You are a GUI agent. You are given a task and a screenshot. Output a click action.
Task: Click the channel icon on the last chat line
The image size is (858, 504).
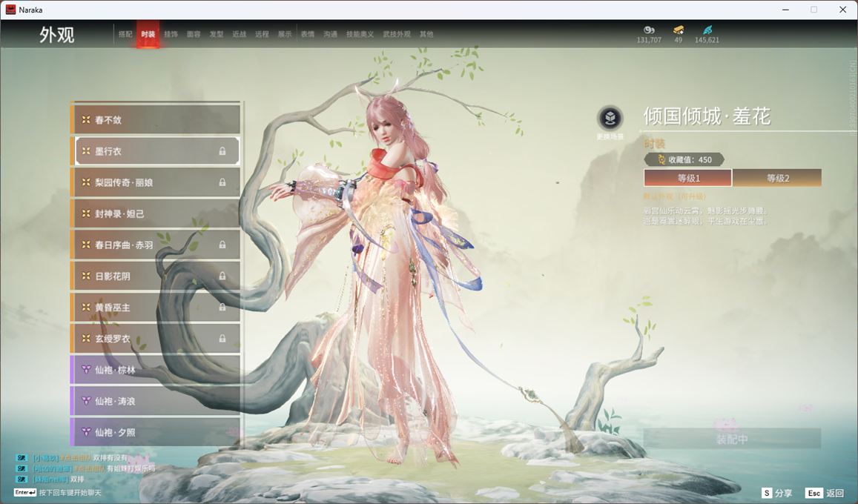[x=22, y=480]
